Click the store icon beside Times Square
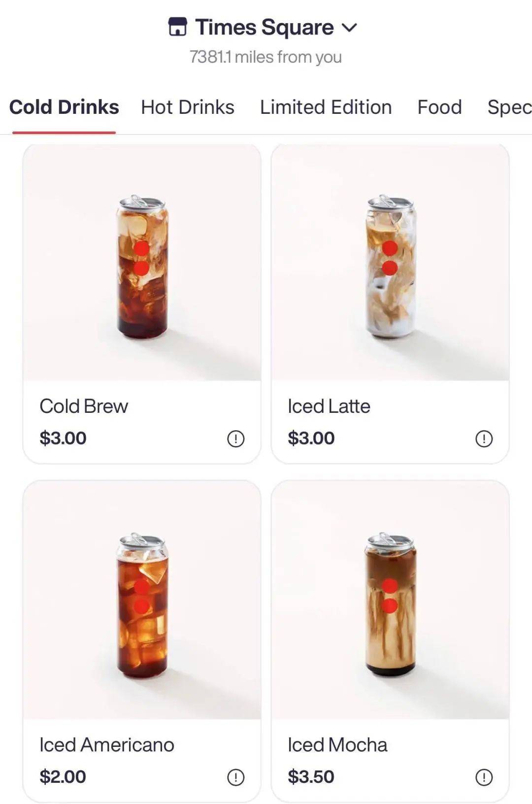This screenshot has width=532, height=804. point(178,27)
